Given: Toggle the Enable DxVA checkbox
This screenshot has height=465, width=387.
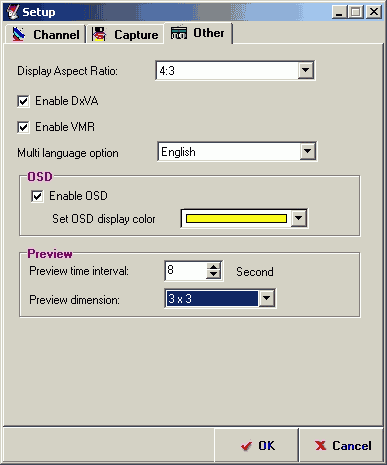Looking at the screenshot, I should 23,101.
